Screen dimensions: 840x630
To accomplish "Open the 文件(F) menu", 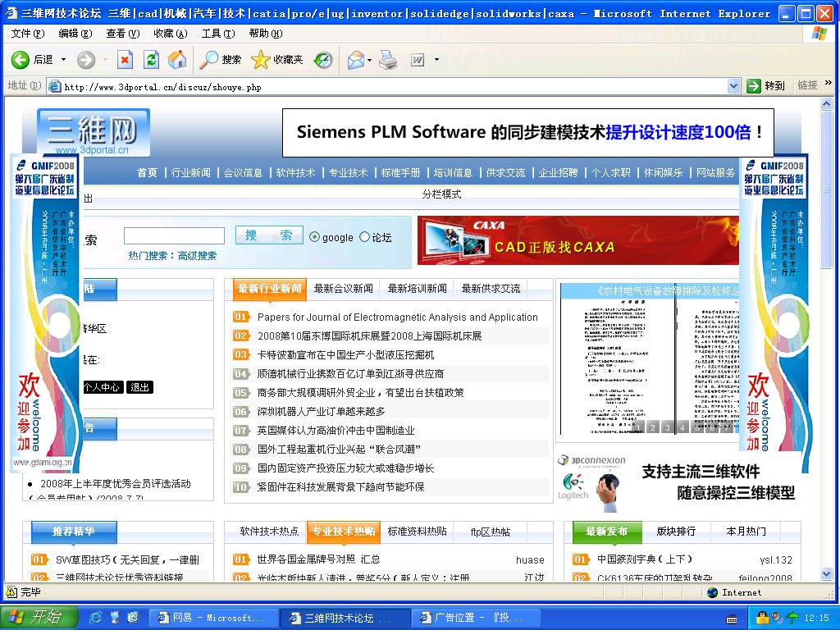I will click(27, 33).
